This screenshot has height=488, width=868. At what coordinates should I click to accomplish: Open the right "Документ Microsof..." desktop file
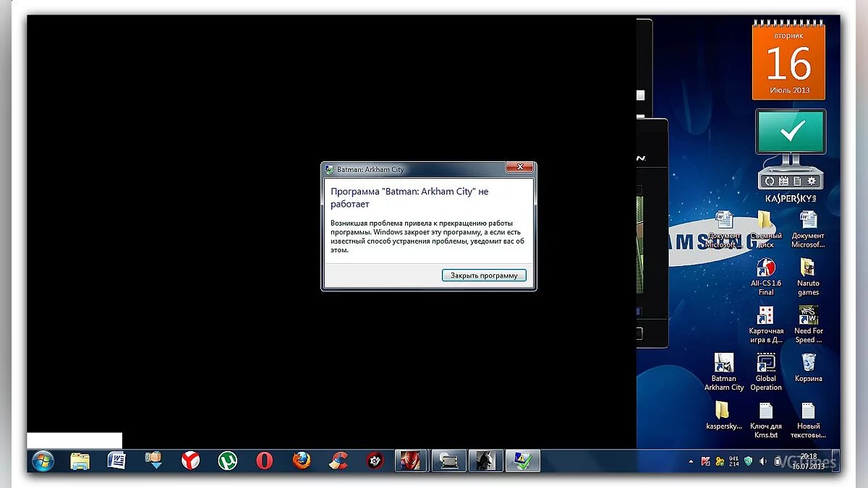click(808, 229)
